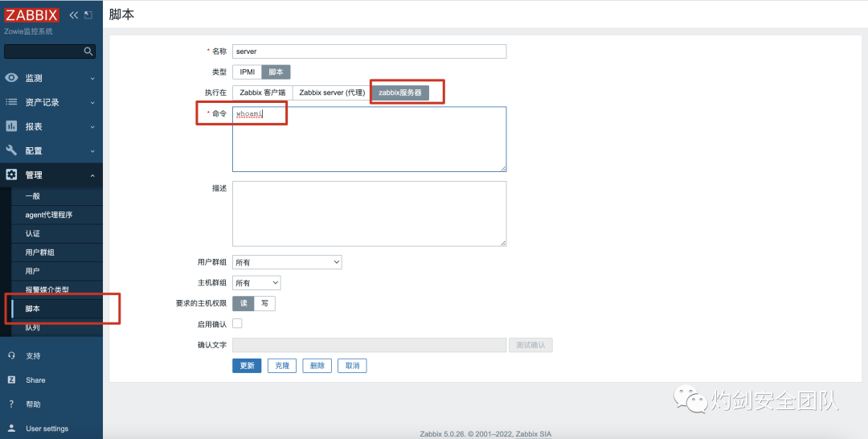868x439 pixels.
Task: Click the list icon for 资产记录
Action: 11,102
